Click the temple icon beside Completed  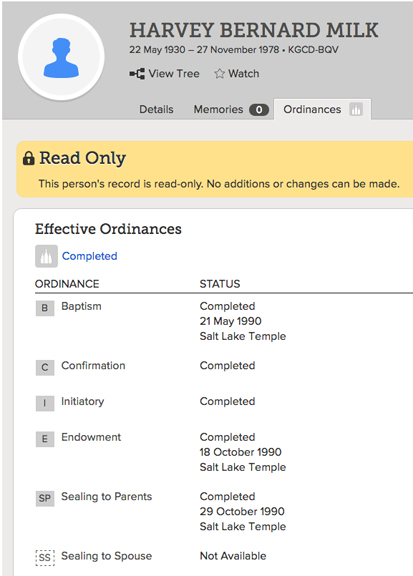tap(46, 256)
